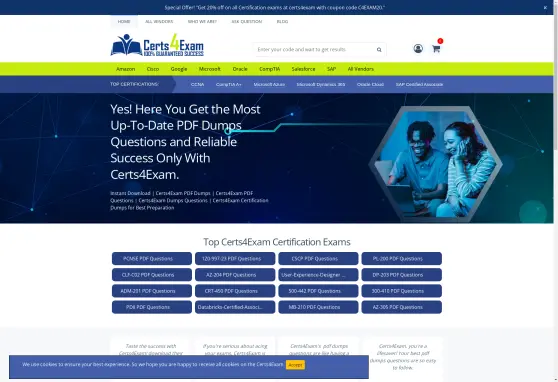558x382 pixels.
Task: Click the search magnifier icon
Action: [x=379, y=49]
